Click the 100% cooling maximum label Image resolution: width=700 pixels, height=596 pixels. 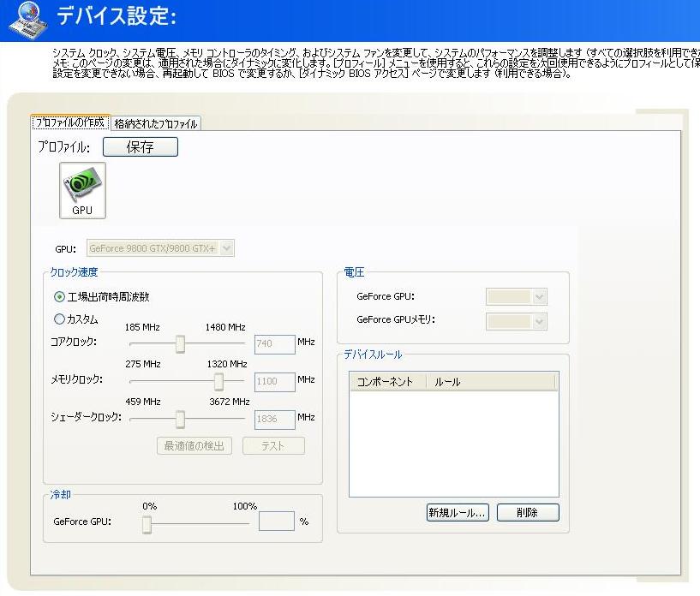245,506
